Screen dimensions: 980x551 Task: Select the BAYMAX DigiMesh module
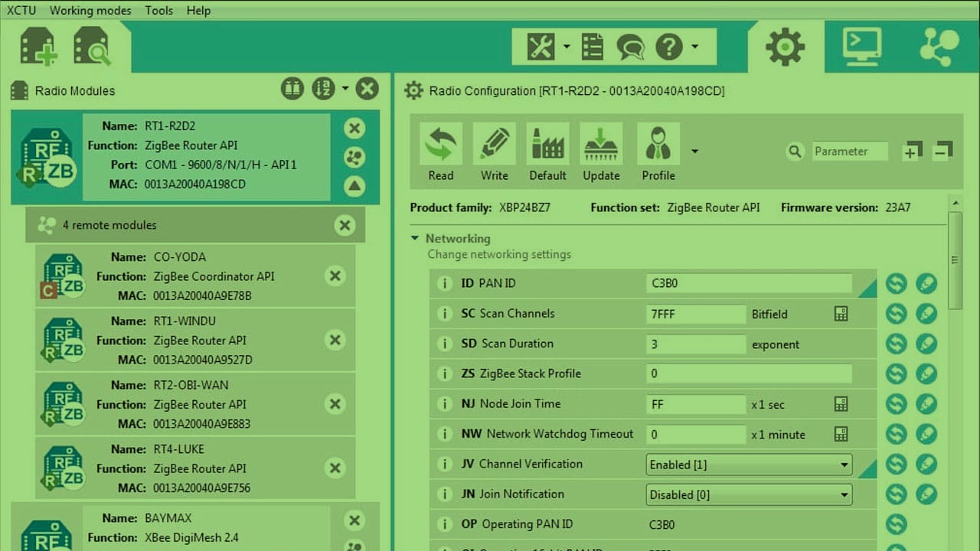[195, 528]
